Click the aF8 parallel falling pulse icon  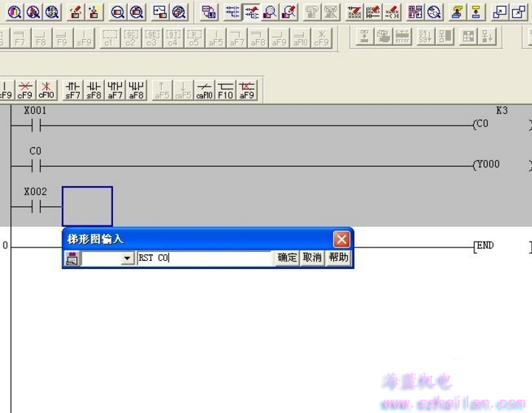point(137,89)
